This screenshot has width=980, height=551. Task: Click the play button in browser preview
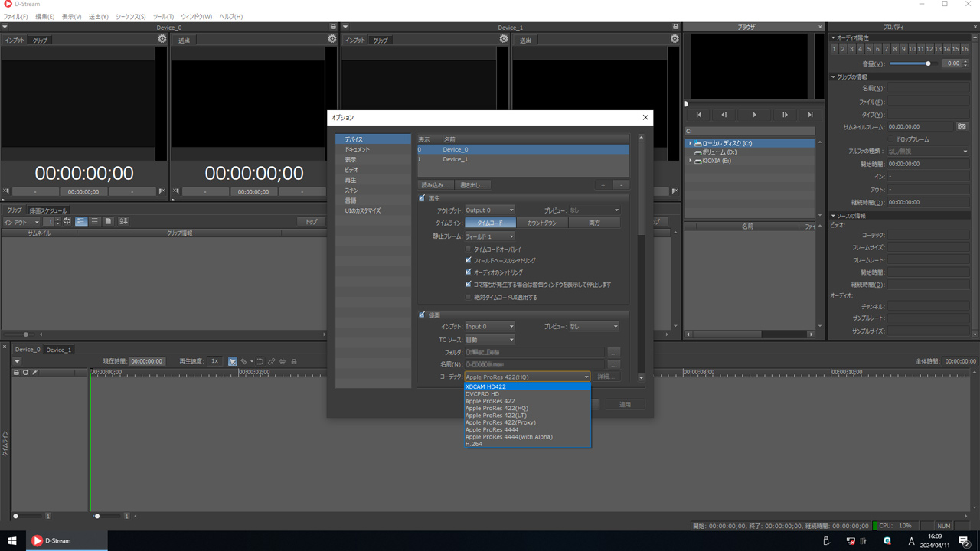tap(754, 115)
